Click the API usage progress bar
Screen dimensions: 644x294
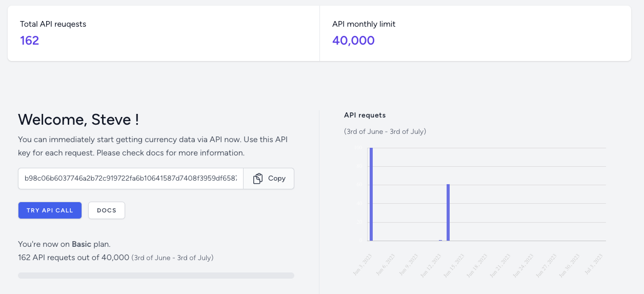(156, 276)
